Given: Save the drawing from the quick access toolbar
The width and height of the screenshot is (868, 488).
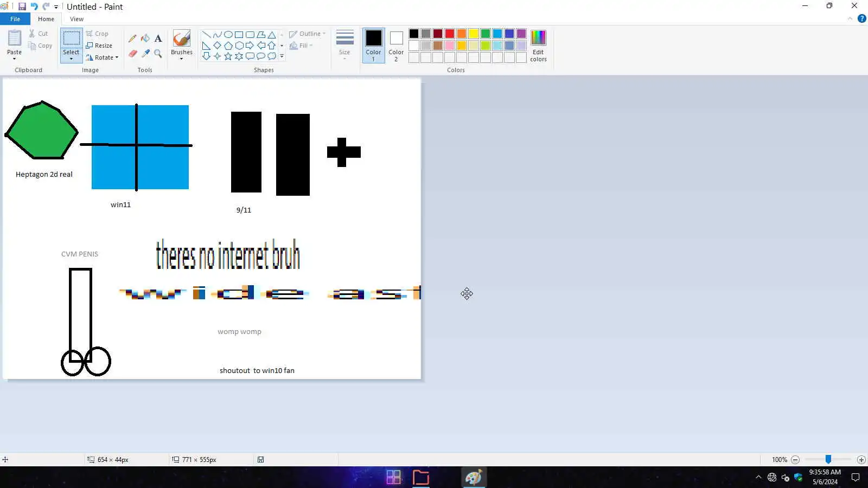Looking at the screenshot, I should point(22,7).
